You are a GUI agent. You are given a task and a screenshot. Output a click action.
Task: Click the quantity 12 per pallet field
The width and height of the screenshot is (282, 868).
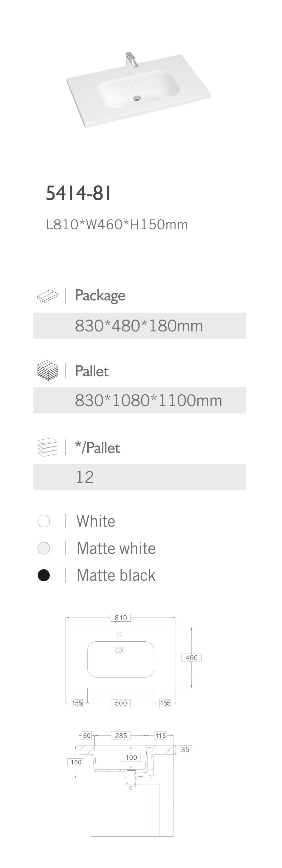(x=139, y=477)
